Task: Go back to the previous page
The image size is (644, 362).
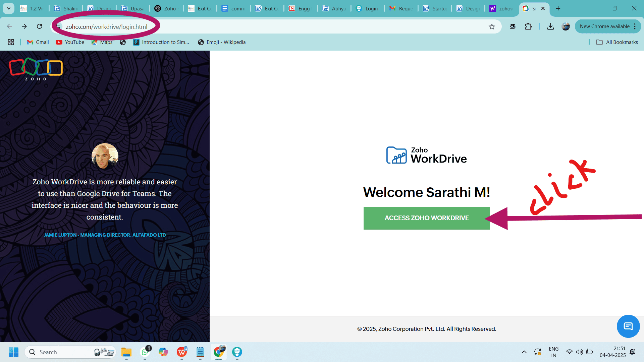Action: (x=9, y=26)
